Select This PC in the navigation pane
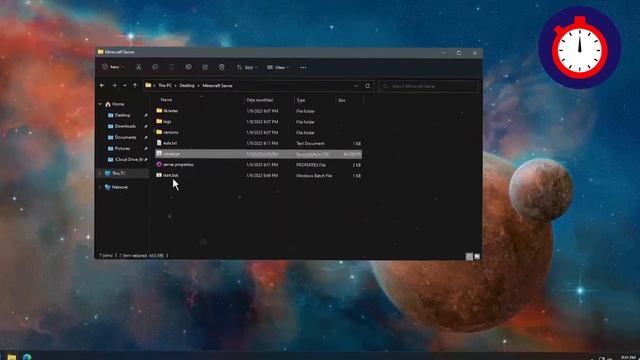Screen dimensions: 640x360 119,173
